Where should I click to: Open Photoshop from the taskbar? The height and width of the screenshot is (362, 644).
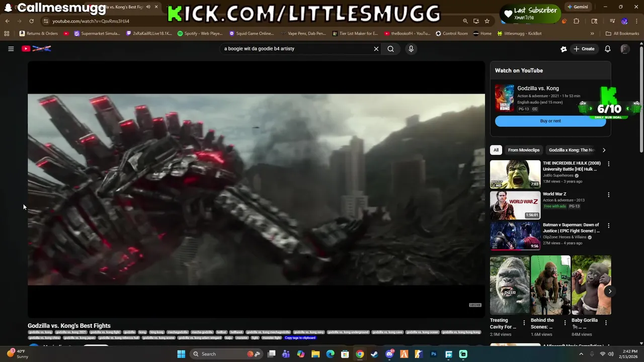(x=434, y=354)
